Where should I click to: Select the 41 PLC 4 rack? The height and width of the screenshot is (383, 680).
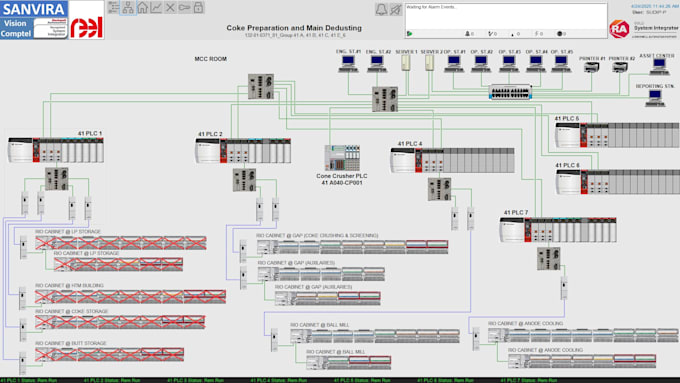452,160
